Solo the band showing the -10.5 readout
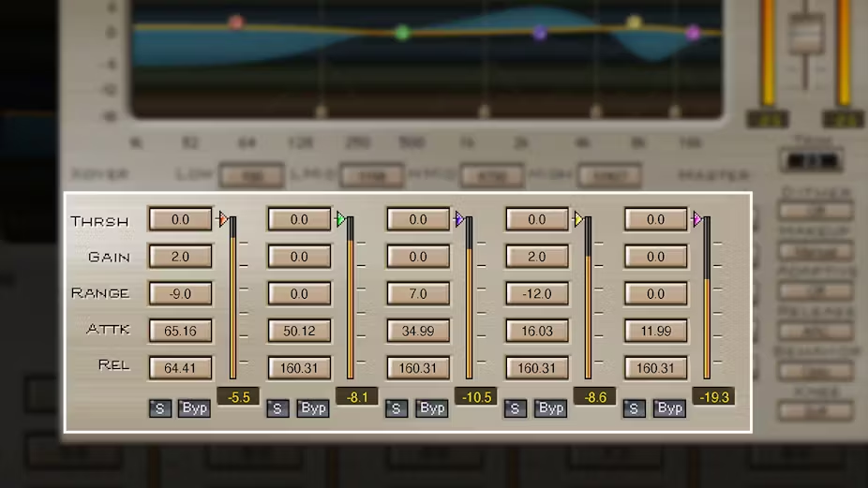 [x=397, y=408]
